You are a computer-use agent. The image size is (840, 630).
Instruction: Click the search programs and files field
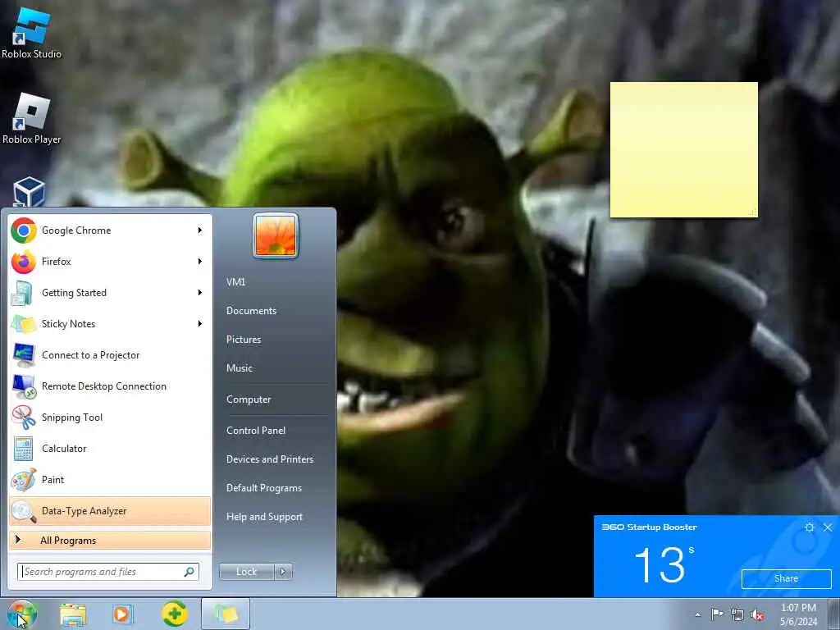(x=108, y=572)
